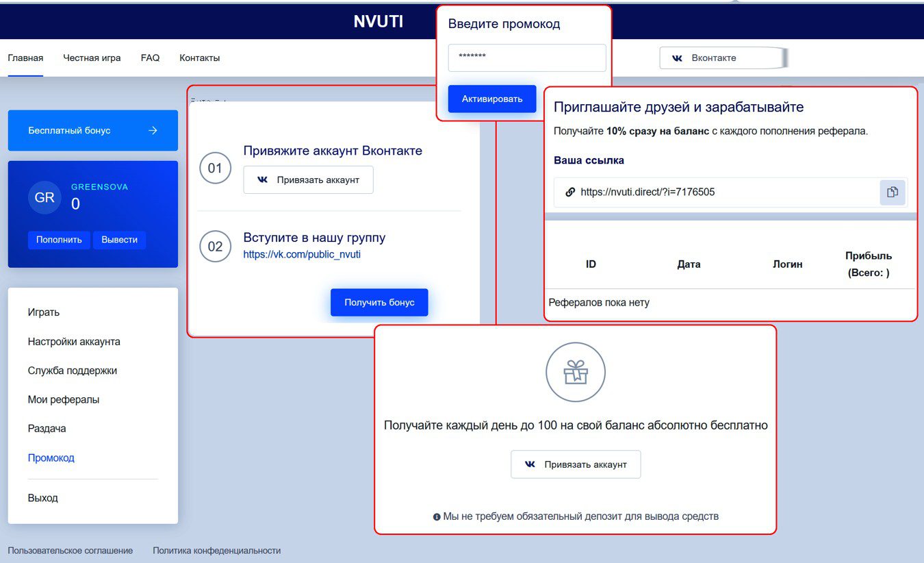The height and width of the screenshot is (563, 924).
Task: Click the Вывести button
Action: point(120,240)
